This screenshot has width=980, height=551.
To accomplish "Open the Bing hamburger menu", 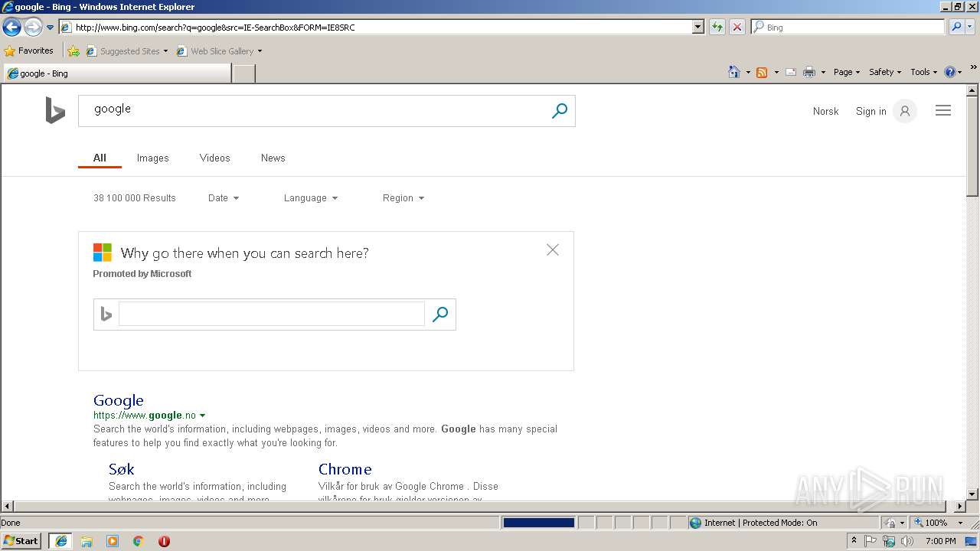I will 943,111.
